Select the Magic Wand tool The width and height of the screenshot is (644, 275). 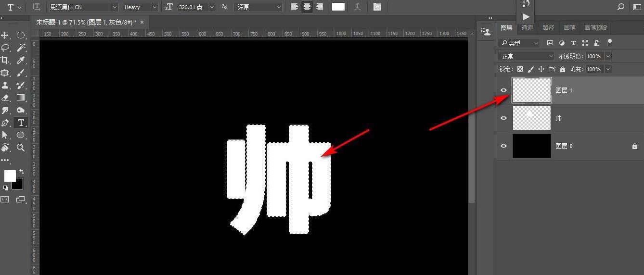[x=21, y=48]
